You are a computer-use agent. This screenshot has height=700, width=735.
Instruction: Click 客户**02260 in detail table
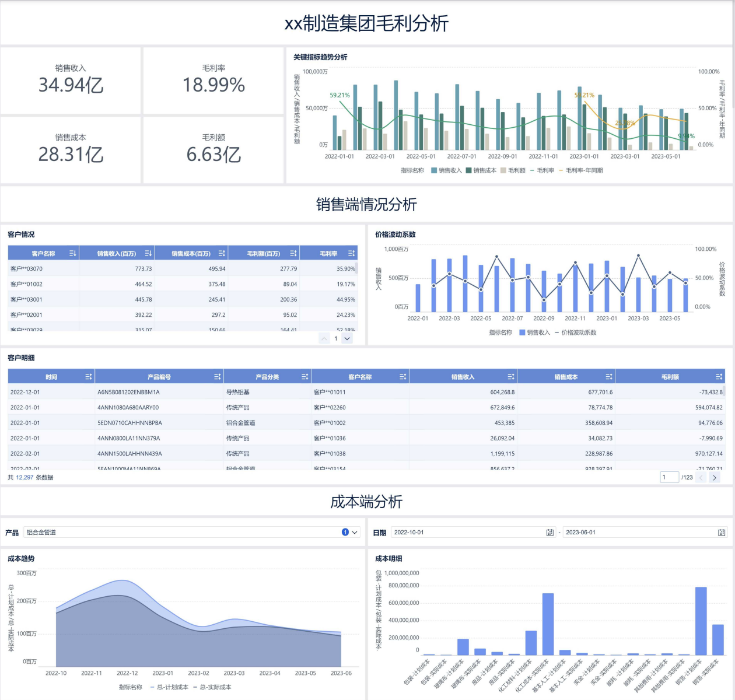pyautogui.click(x=330, y=407)
